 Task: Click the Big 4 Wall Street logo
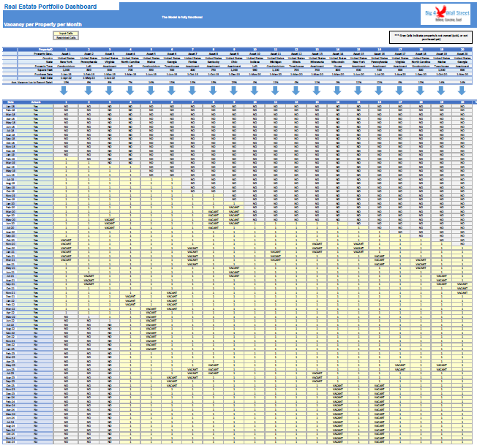[446, 15]
